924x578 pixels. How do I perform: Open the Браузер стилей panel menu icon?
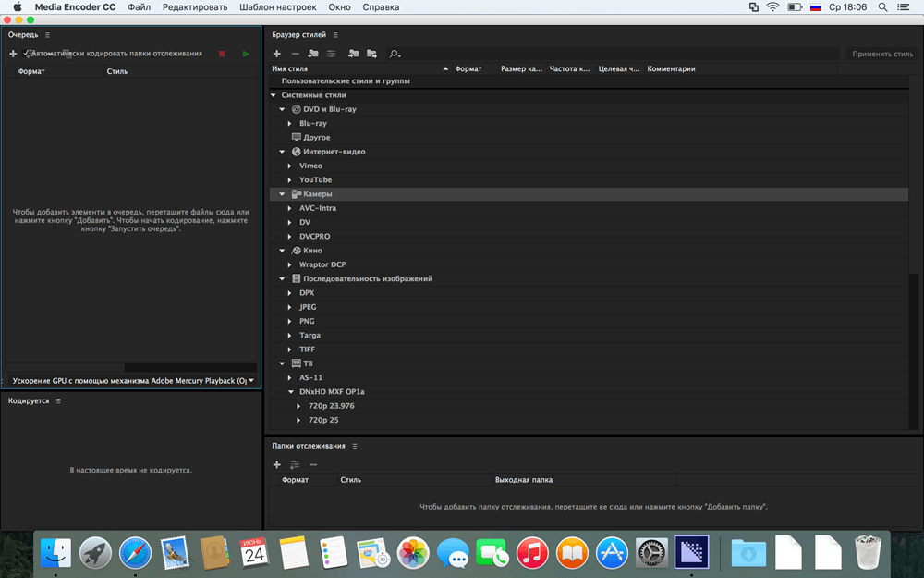pyautogui.click(x=335, y=35)
